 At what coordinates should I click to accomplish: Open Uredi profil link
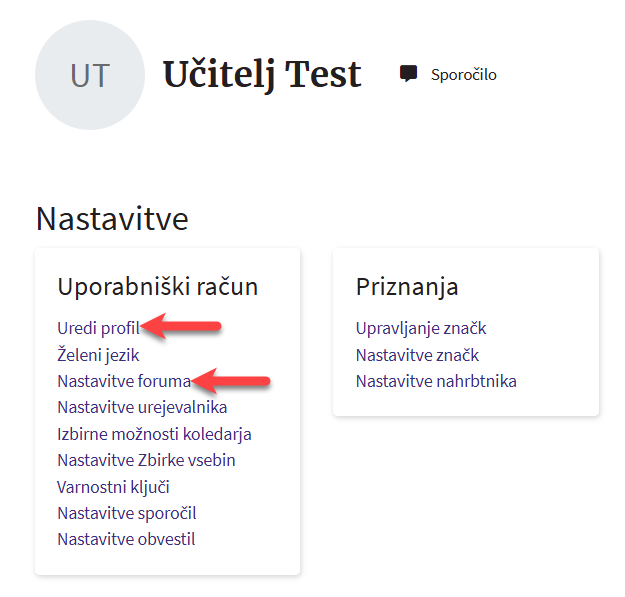click(99, 328)
